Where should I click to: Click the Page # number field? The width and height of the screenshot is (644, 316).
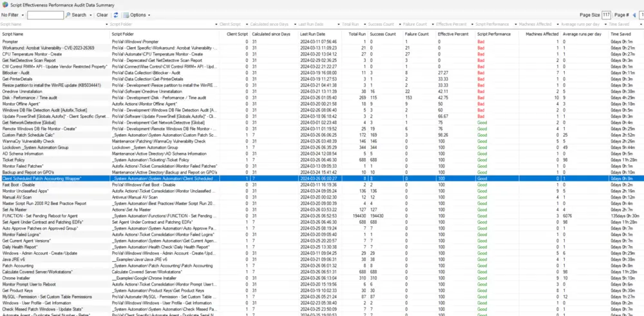[641, 15]
